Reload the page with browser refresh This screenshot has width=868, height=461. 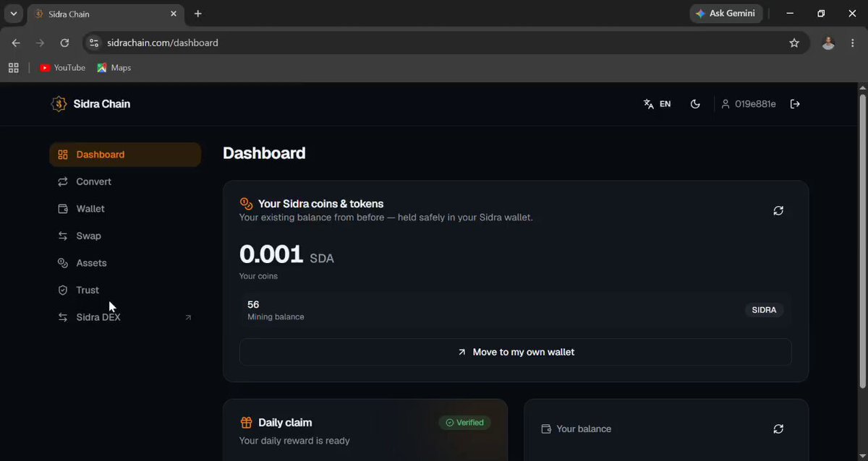pos(64,43)
